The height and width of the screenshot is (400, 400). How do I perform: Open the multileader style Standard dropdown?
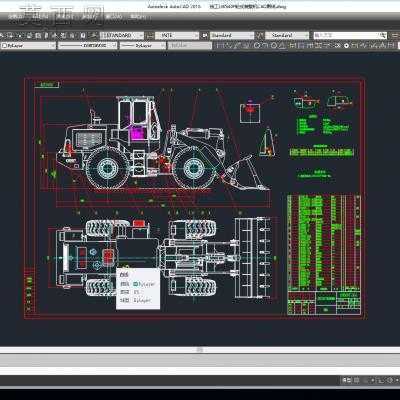click(287, 35)
